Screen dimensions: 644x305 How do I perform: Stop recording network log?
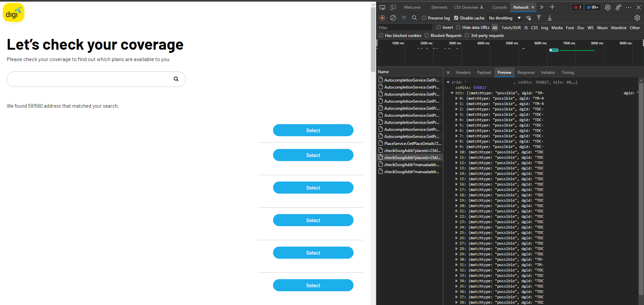click(x=382, y=18)
